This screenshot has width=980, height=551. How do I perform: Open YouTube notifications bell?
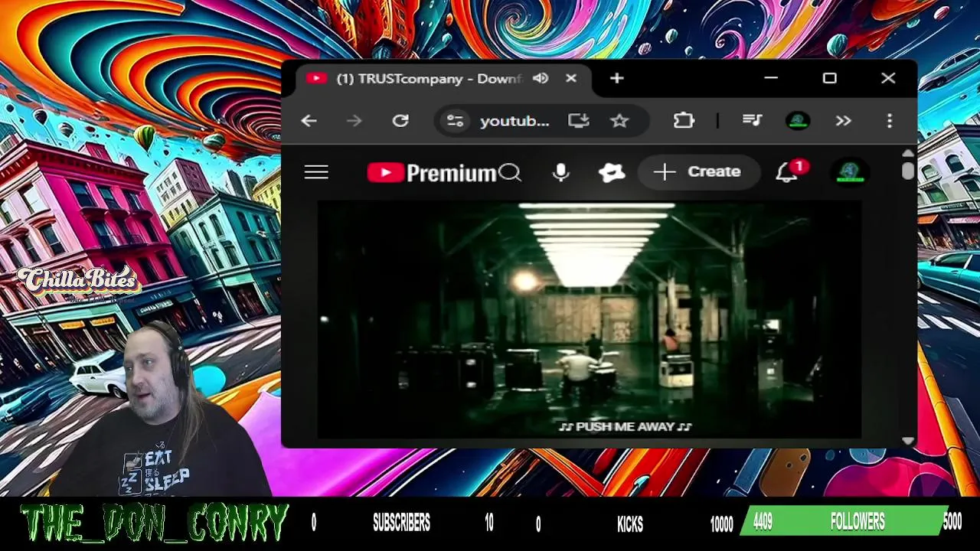(x=786, y=173)
